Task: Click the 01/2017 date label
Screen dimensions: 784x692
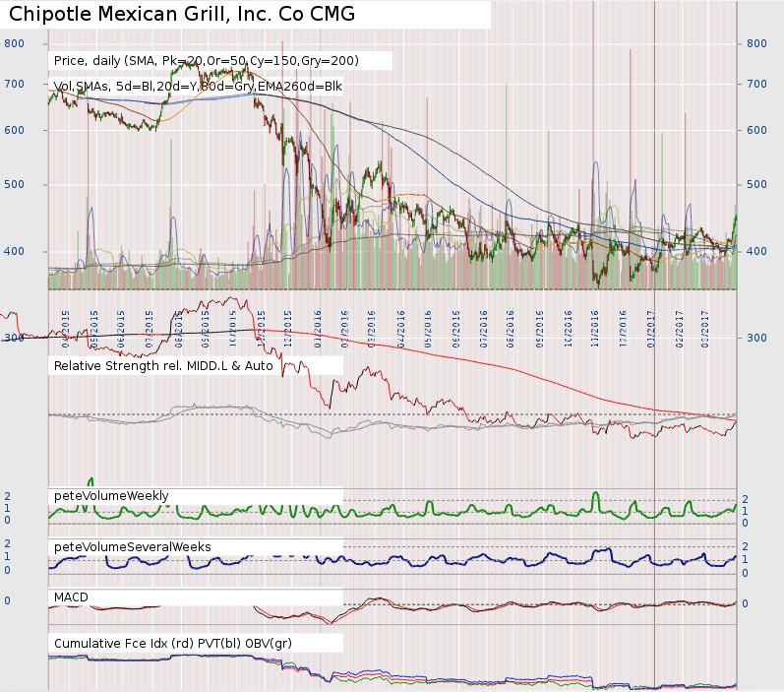Action: click(651, 329)
